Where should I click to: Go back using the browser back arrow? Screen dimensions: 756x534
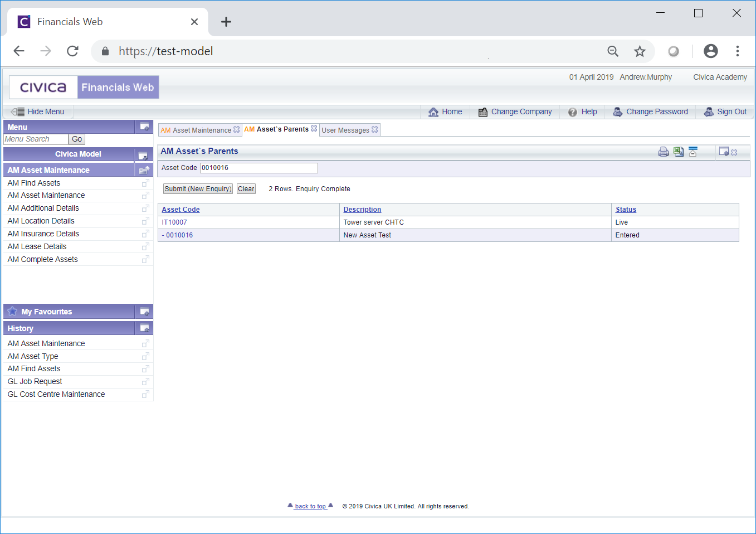click(x=19, y=51)
